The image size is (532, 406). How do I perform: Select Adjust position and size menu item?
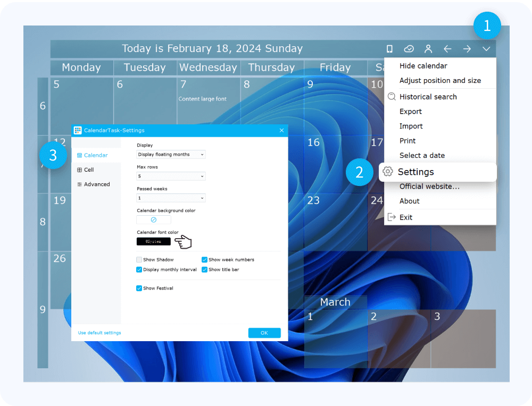440,81
